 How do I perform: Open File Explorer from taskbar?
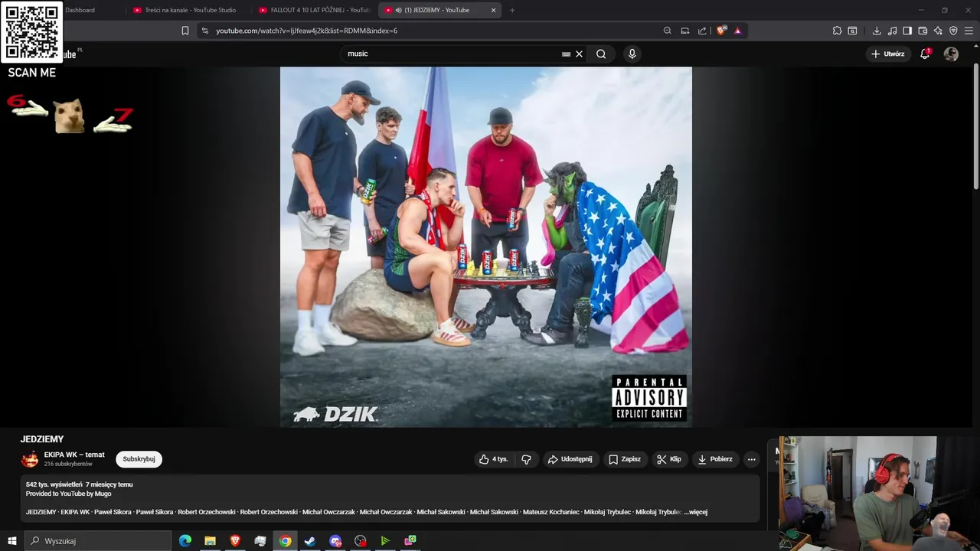click(x=210, y=541)
